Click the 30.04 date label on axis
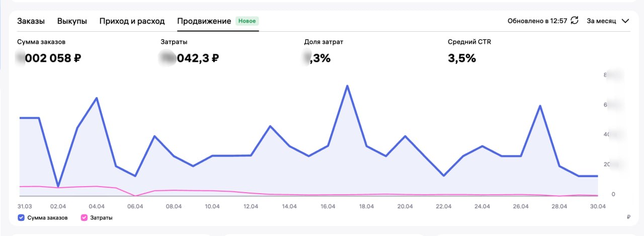644x236 pixels. tap(598, 206)
